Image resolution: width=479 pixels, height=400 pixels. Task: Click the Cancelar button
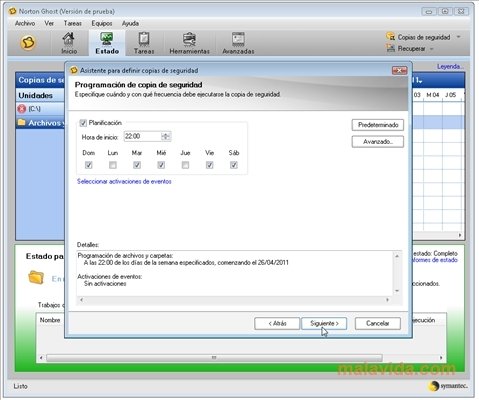pyautogui.click(x=378, y=323)
